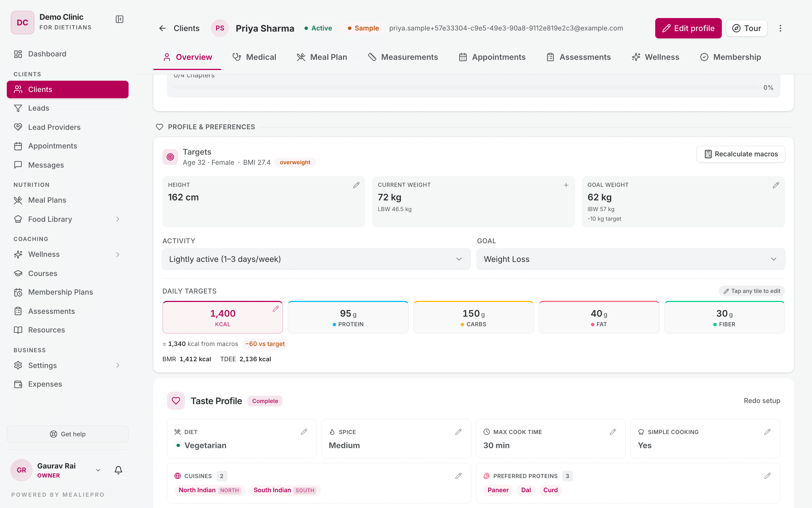Expand Settings submenu chevron
The height and width of the screenshot is (508, 812).
[118, 365]
